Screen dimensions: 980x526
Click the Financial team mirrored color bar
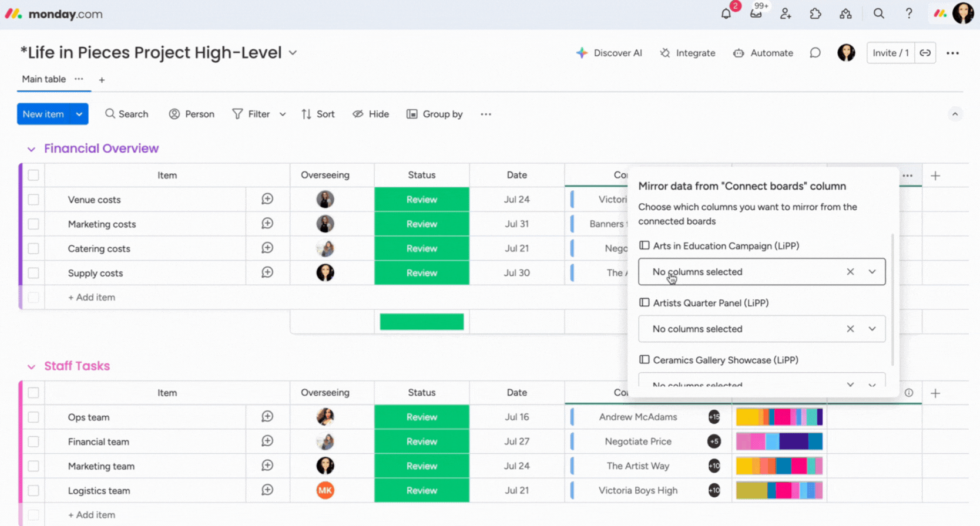(x=779, y=441)
